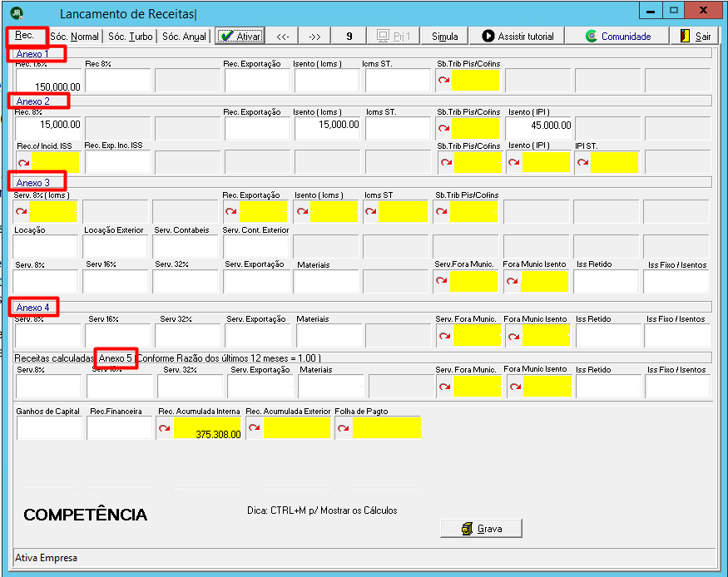
Task: Open Assistir tutorial video
Action: pyautogui.click(x=518, y=37)
